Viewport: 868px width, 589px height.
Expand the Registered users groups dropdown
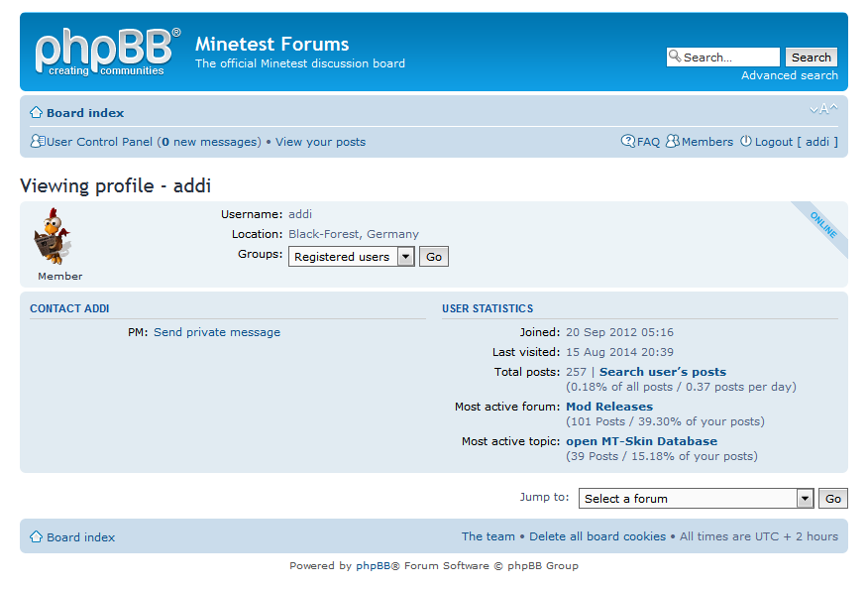click(405, 257)
